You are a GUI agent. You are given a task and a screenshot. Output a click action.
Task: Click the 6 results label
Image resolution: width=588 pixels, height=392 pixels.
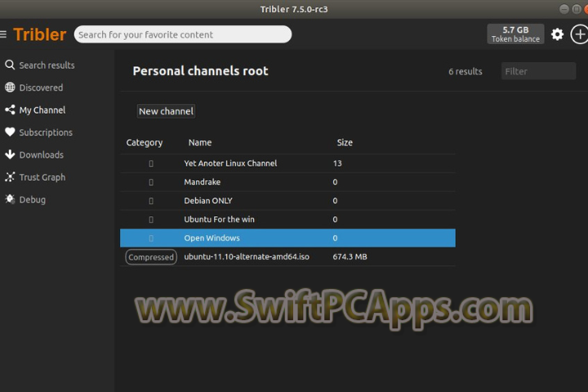(465, 71)
